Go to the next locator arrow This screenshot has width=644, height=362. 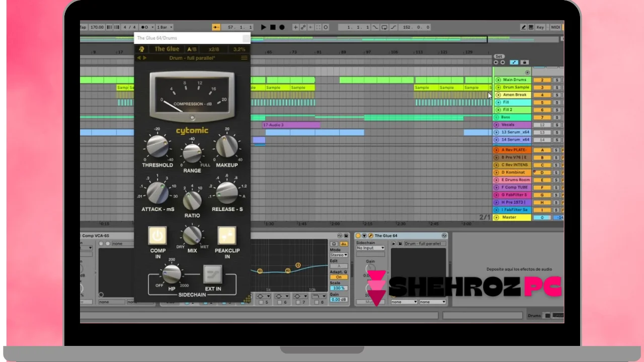coord(502,62)
